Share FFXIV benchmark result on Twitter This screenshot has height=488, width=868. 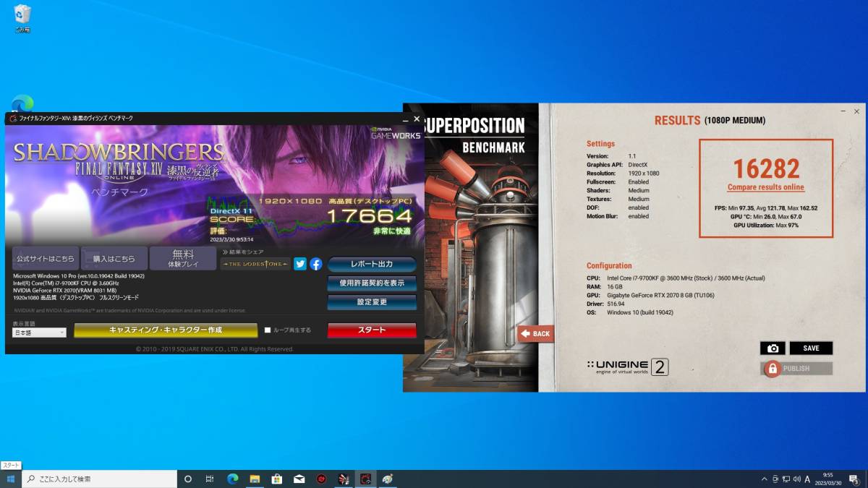(300, 264)
